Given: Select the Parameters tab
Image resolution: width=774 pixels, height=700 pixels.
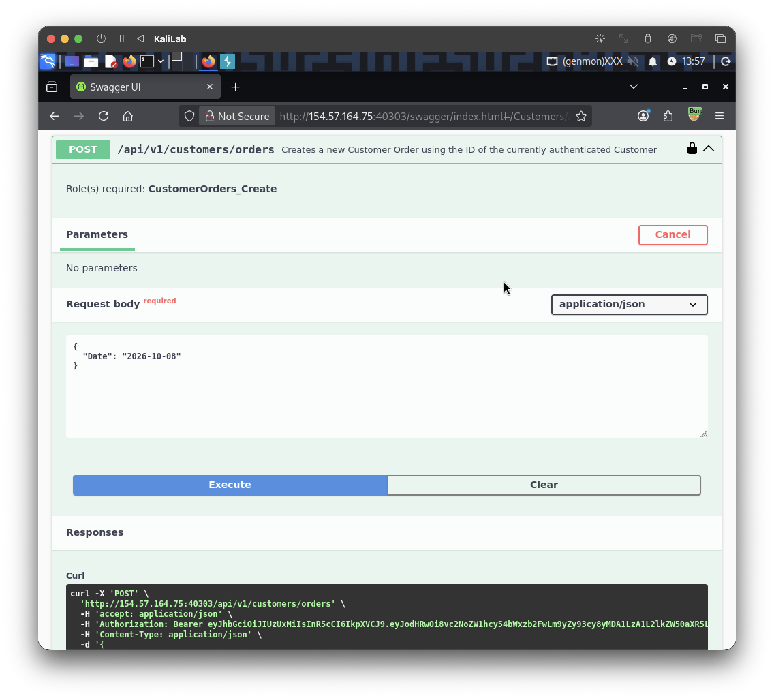Looking at the screenshot, I should pyautogui.click(x=97, y=234).
